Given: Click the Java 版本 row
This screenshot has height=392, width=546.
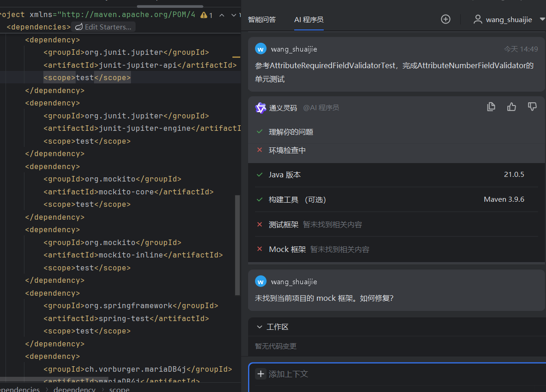Looking at the screenshot, I should 396,175.
